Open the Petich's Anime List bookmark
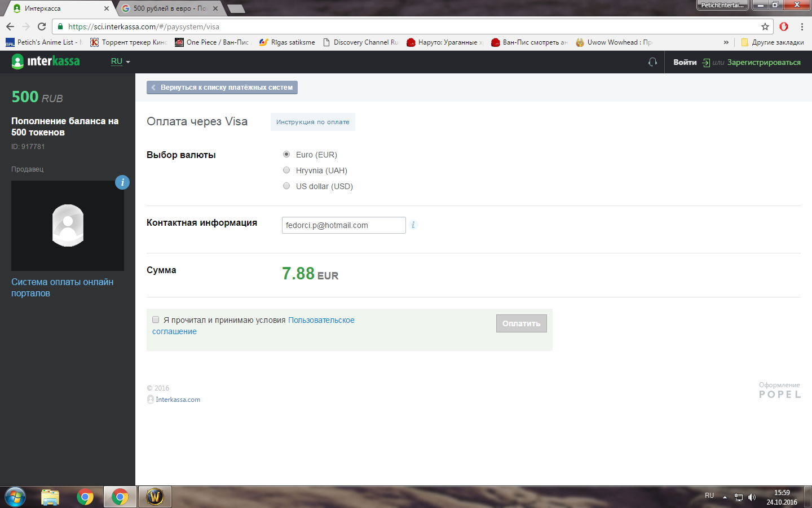The height and width of the screenshot is (508, 812). click(x=44, y=42)
